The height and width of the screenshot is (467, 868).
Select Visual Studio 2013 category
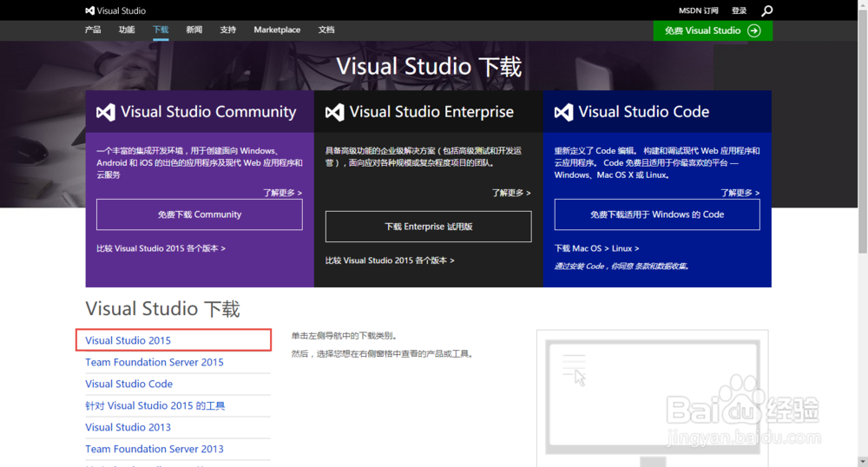coord(128,427)
